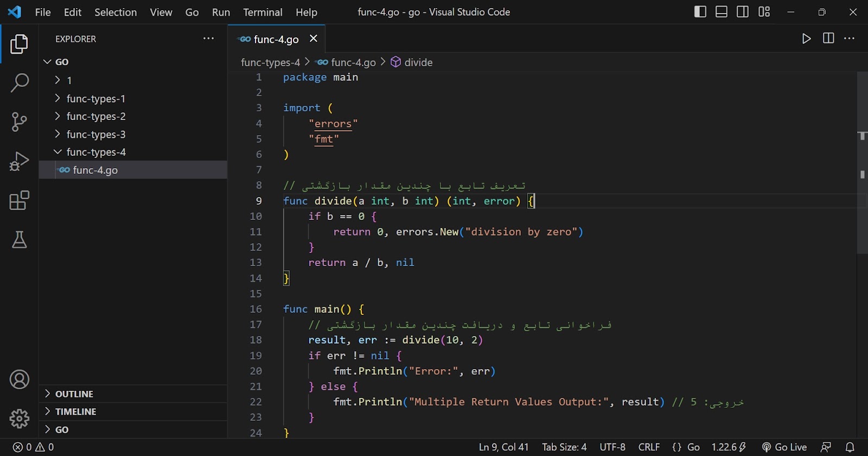This screenshot has width=868, height=456.
Task: Split the editor to the right
Action: [828, 38]
